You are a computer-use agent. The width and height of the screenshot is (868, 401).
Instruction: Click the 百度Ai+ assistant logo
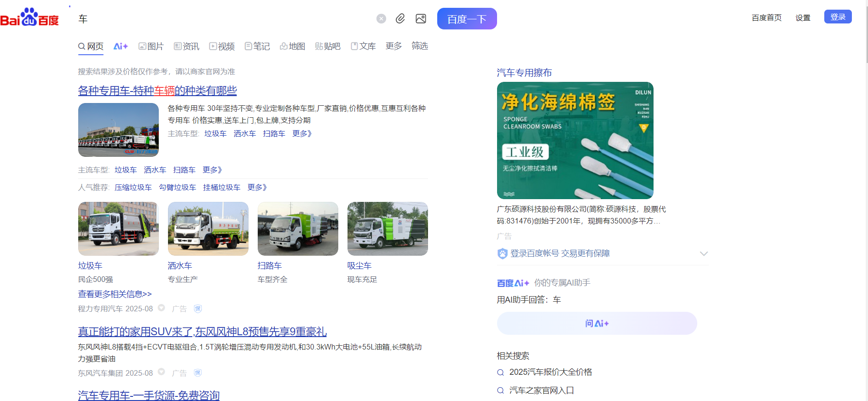(513, 283)
